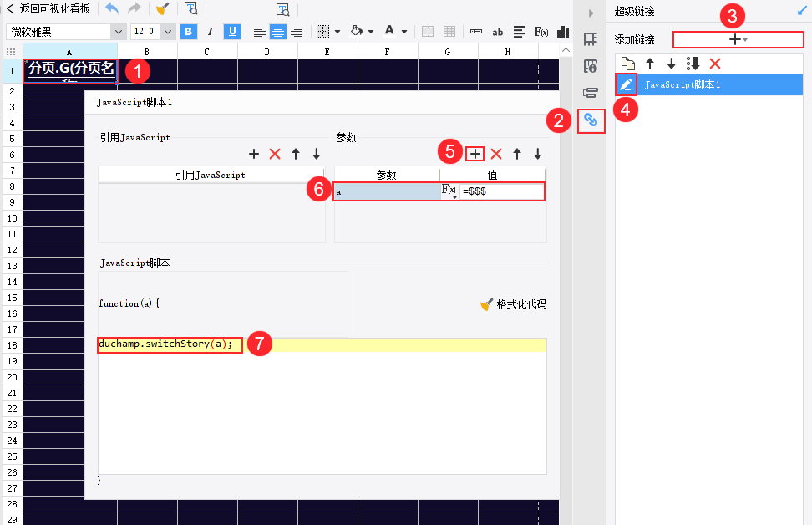This screenshot has height=525, width=812.
Task: Select all cells via corner grid
Action: (12, 51)
